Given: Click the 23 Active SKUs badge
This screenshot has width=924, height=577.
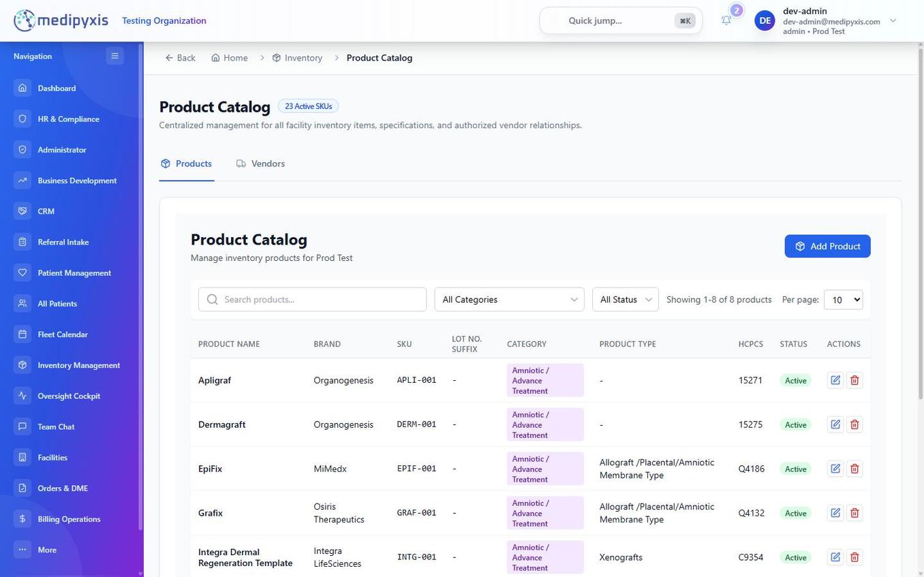Looking at the screenshot, I should click(308, 106).
